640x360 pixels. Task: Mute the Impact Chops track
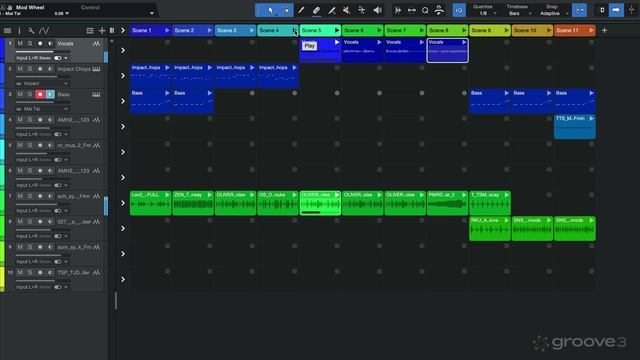pyautogui.click(x=20, y=69)
